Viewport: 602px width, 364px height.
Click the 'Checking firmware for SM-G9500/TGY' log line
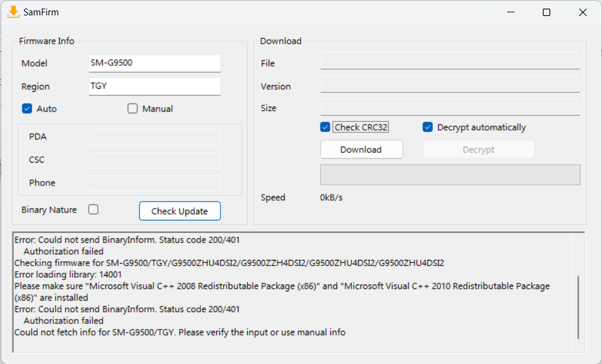pyautogui.click(x=229, y=263)
